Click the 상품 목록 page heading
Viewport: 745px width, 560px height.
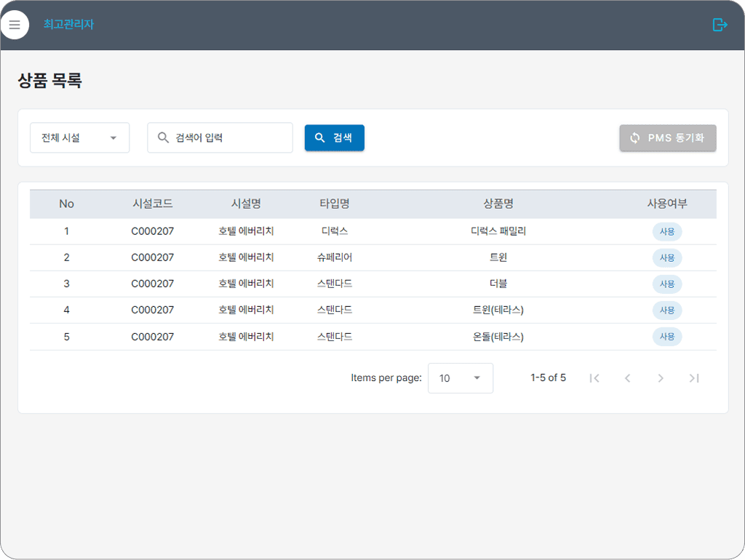(x=50, y=80)
